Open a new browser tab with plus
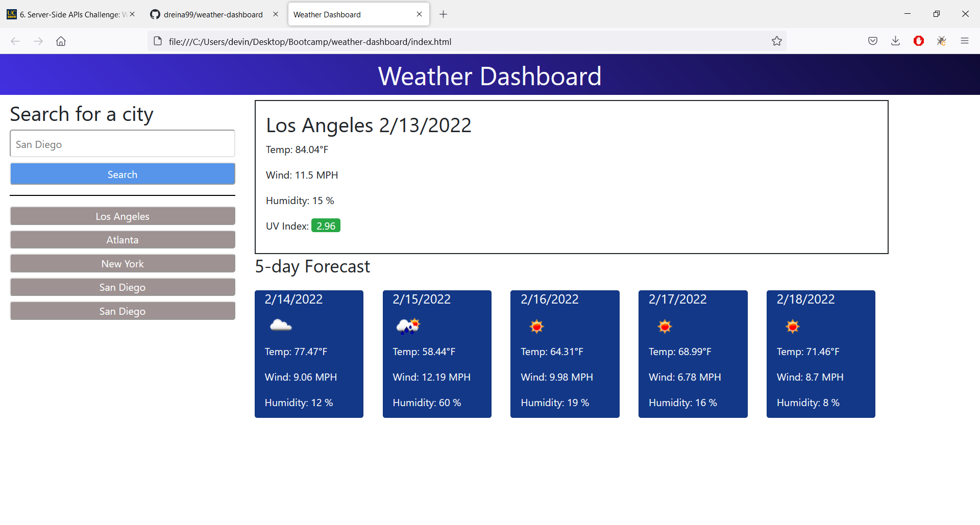The height and width of the screenshot is (525, 980). pyautogui.click(x=443, y=14)
